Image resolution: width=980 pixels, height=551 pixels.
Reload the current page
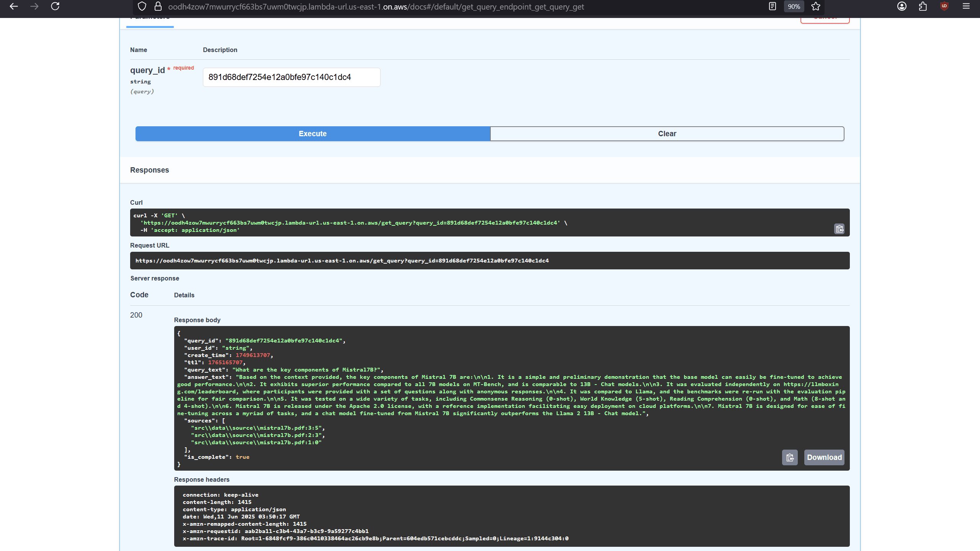point(55,7)
